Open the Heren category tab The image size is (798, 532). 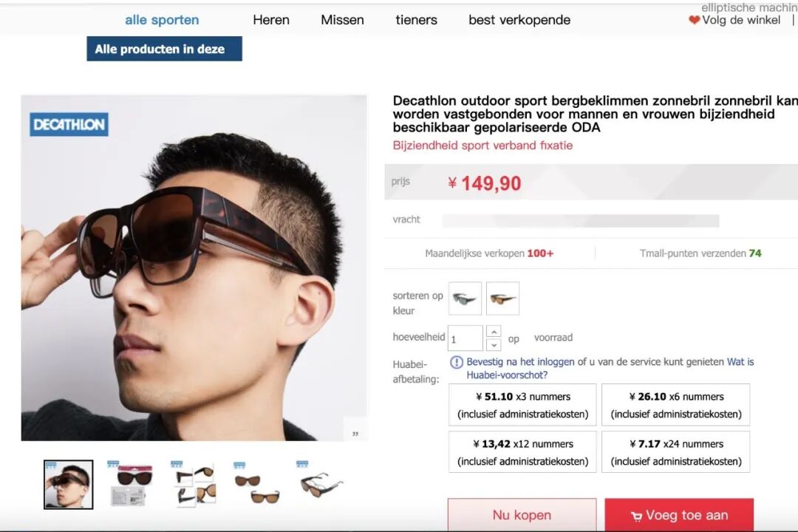[x=271, y=20]
